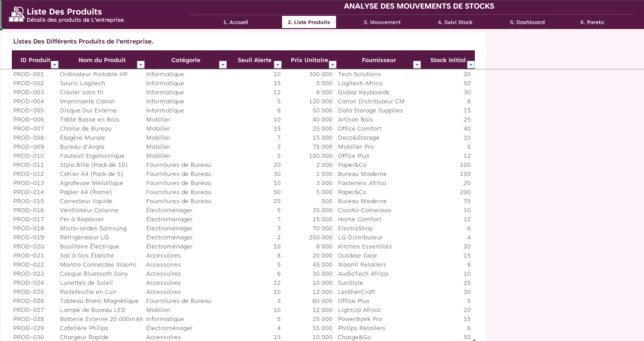Screen dimensions: 644x341
Task: Click the Fournisseur column header
Action: pos(379,60)
